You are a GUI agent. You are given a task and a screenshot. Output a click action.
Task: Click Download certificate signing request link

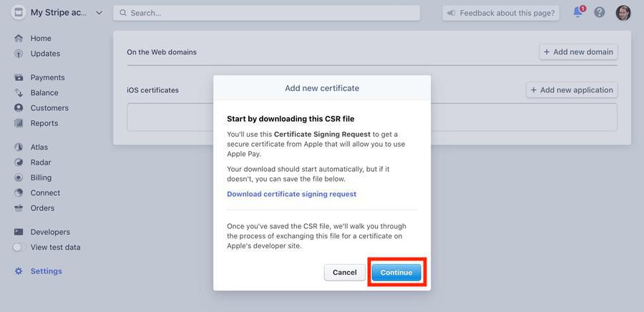pos(291,194)
